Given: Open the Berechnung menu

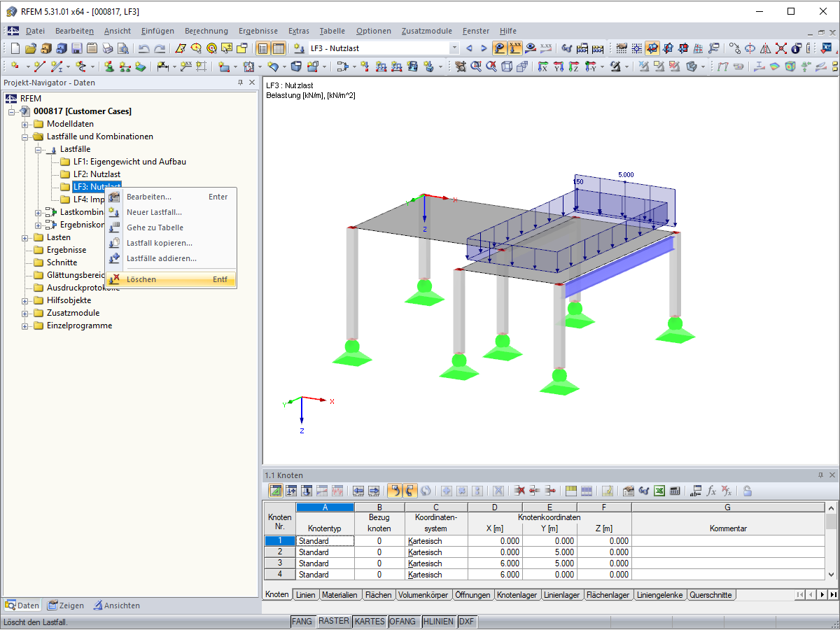Looking at the screenshot, I should tap(206, 31).
